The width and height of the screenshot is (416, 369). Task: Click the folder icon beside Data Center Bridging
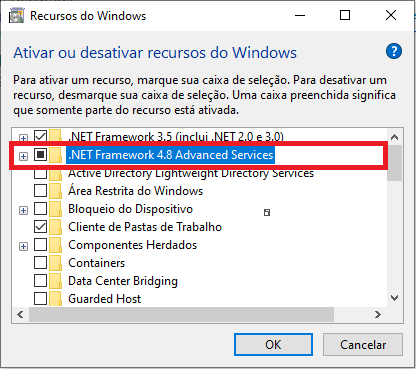[55, 281]
